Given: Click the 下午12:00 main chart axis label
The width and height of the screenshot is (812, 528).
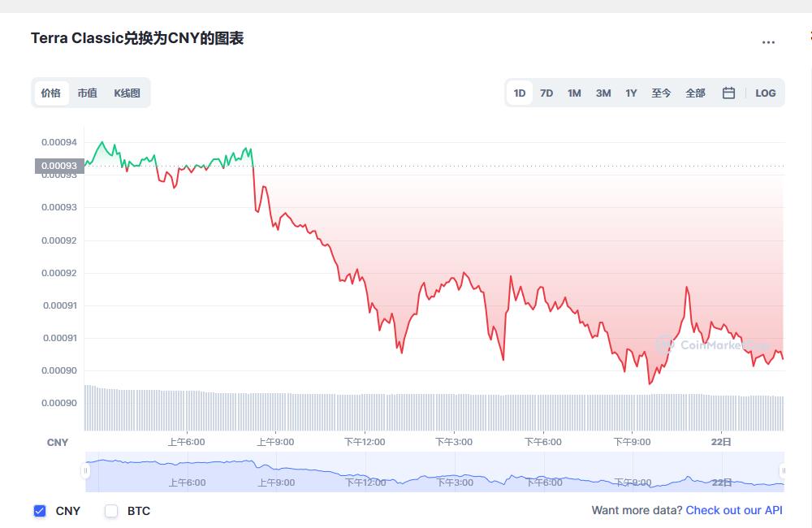Looking at the screenshot, I should click(365, 442).
